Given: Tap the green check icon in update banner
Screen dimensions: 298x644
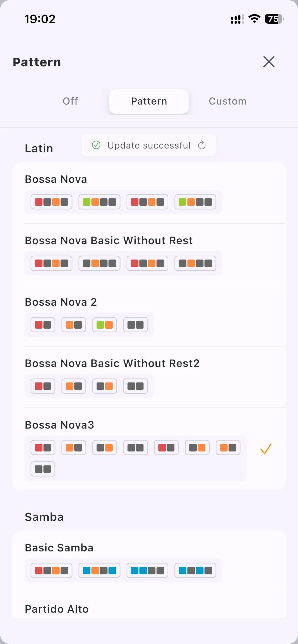Looking at the screenshot, I should 96,145.
